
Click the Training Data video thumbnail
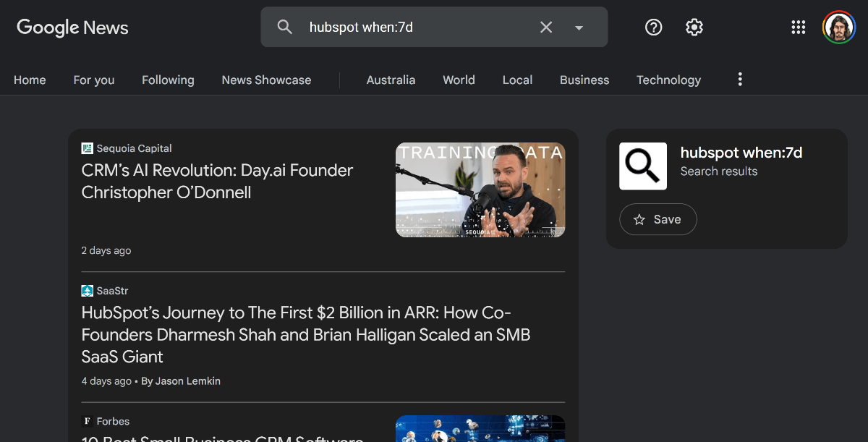point(480,190)
